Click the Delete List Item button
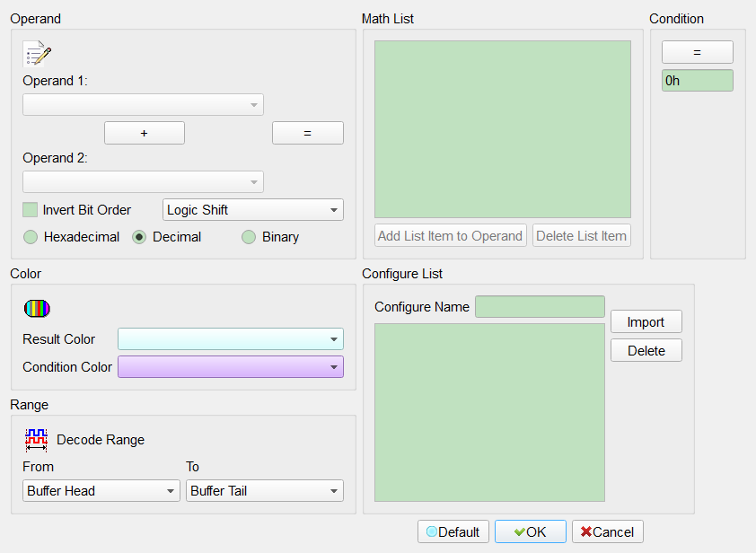Image resolution: width=756 pixels, height=553 pixels. click(x=582, y=236)
